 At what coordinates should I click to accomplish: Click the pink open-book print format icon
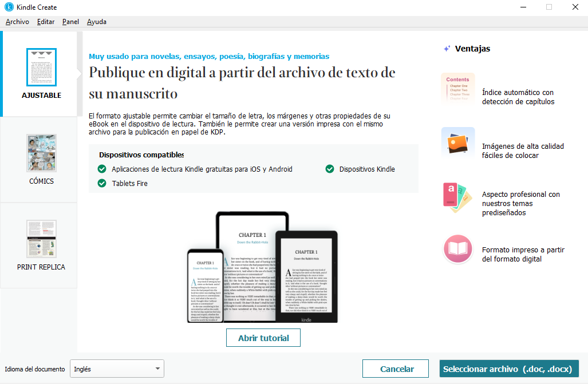[457, 249]
